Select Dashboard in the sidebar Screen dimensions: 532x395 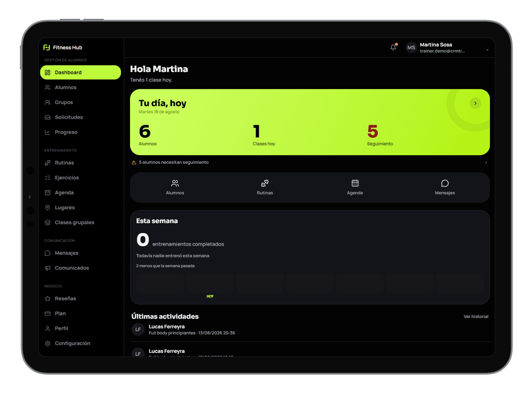(80, 72)
